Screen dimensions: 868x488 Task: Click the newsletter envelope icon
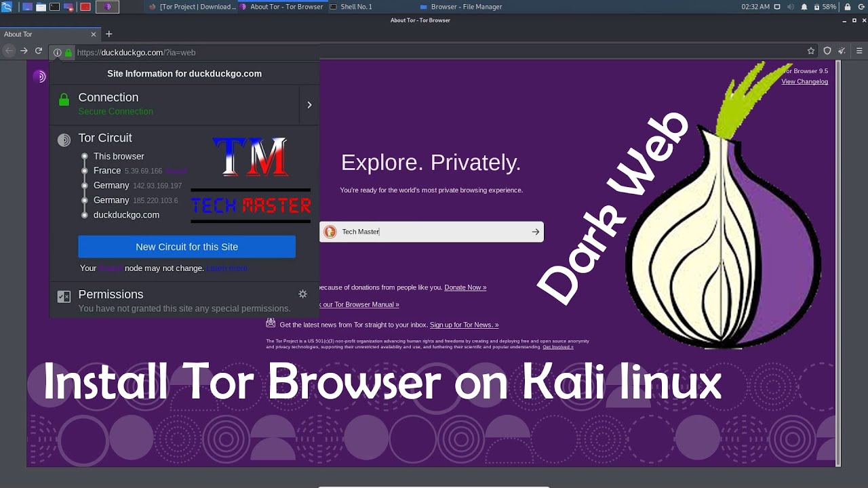[271, 323]
